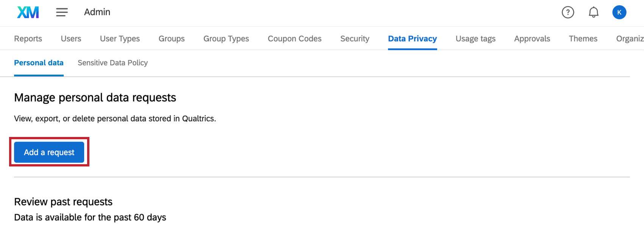Open the Security settings tab

click(x=355, y=38)
